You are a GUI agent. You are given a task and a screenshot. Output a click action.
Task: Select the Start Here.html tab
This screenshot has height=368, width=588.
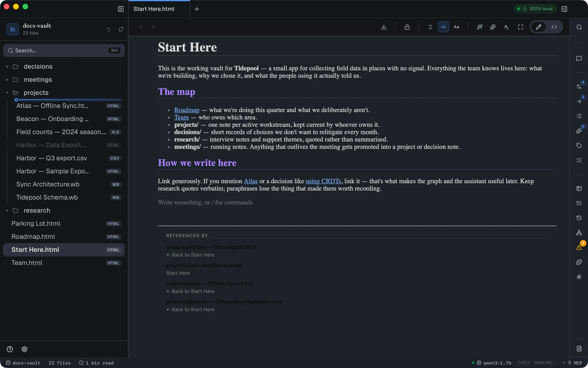159,9
